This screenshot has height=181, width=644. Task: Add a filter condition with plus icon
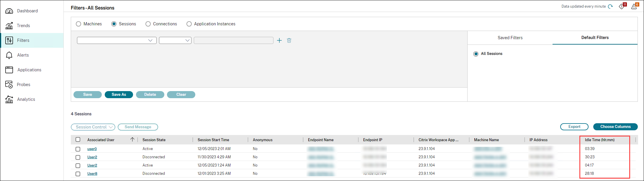coord(279,40)
